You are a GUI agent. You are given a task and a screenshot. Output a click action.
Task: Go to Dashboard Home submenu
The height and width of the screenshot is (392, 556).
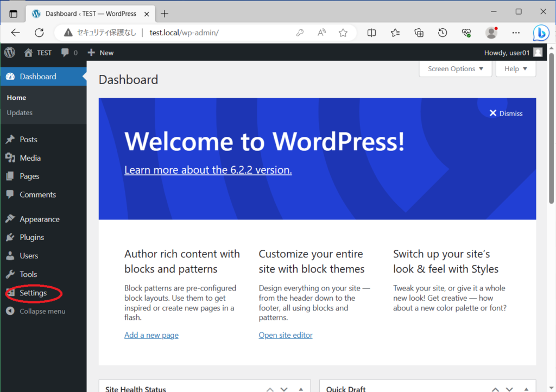click(x=16, y=98)
